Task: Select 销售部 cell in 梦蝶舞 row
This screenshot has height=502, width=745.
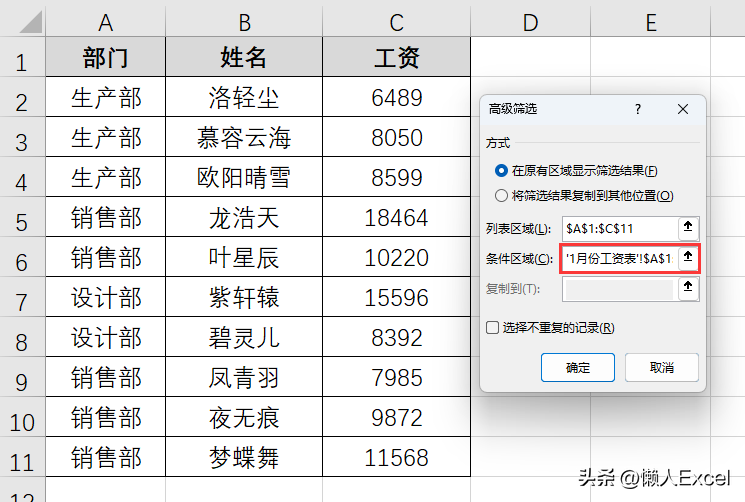Action: click(x=105, y=457)
